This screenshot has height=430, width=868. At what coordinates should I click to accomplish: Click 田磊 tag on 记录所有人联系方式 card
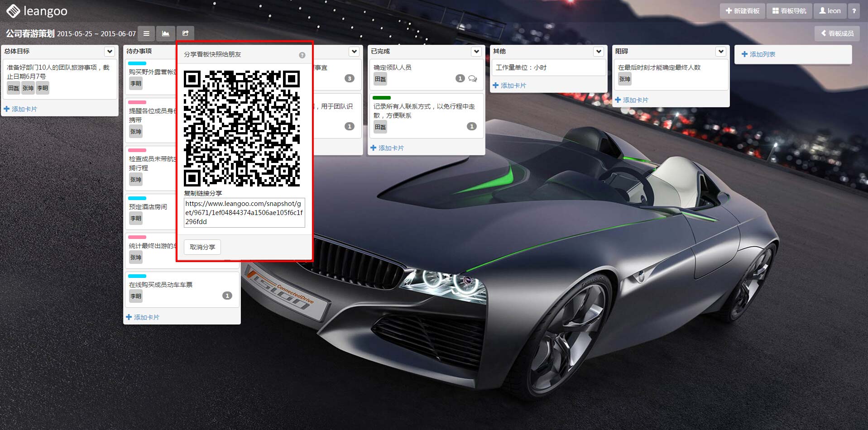(380, 127)
